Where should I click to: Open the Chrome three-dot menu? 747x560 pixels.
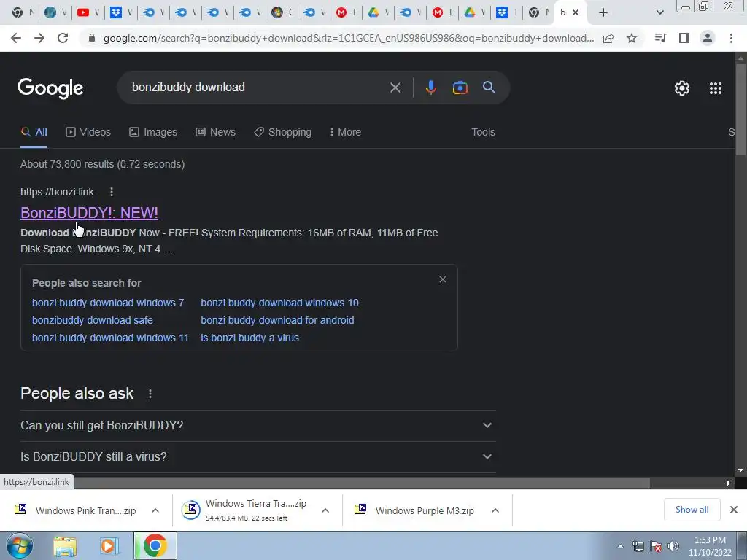point(731,38)
